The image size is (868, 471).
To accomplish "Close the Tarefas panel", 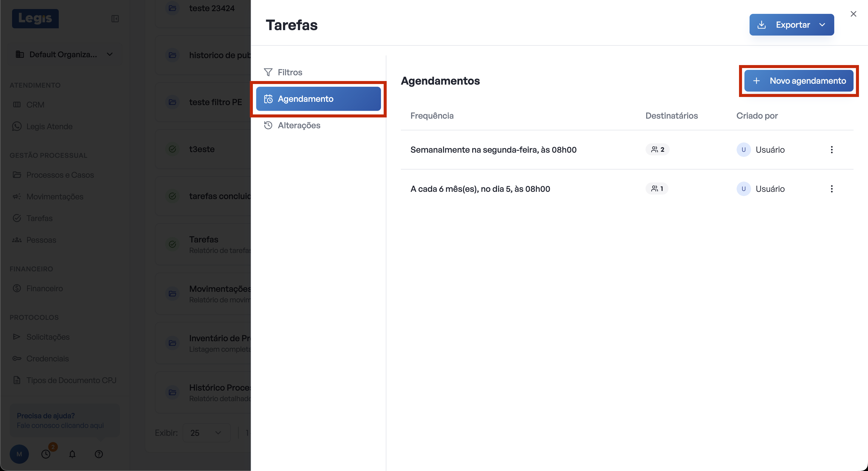I will 853,14.
